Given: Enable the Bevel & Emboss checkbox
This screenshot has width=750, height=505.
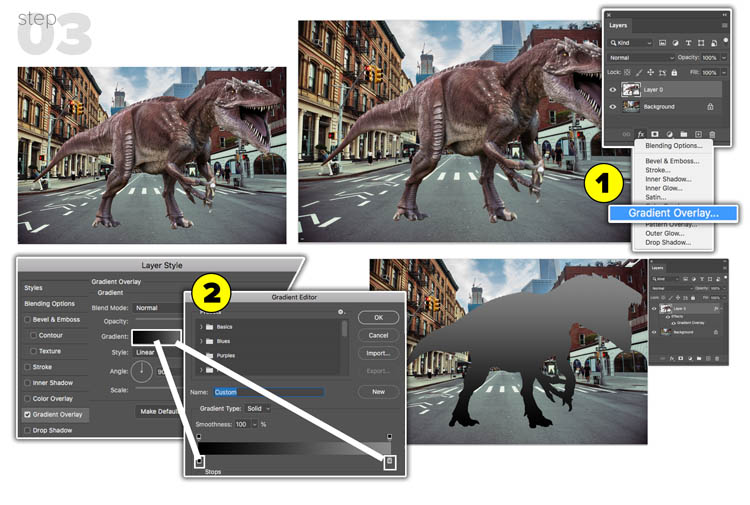Looking at the screenshot, I should (x=28, y=319).
